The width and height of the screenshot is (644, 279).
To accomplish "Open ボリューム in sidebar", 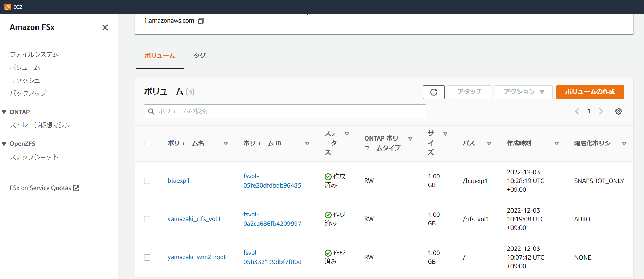I will click(25, 67).
